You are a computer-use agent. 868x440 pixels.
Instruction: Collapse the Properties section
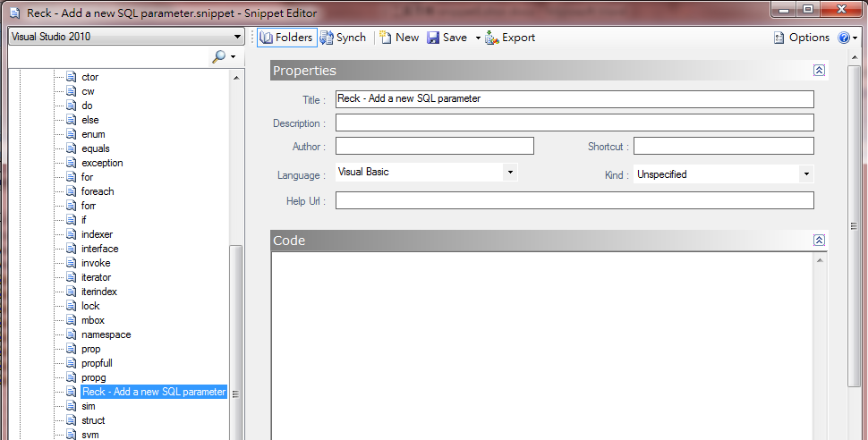point(820,71)
